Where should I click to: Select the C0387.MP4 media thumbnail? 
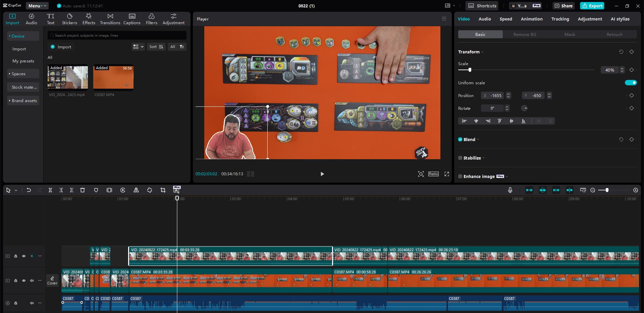coord(113,78)
